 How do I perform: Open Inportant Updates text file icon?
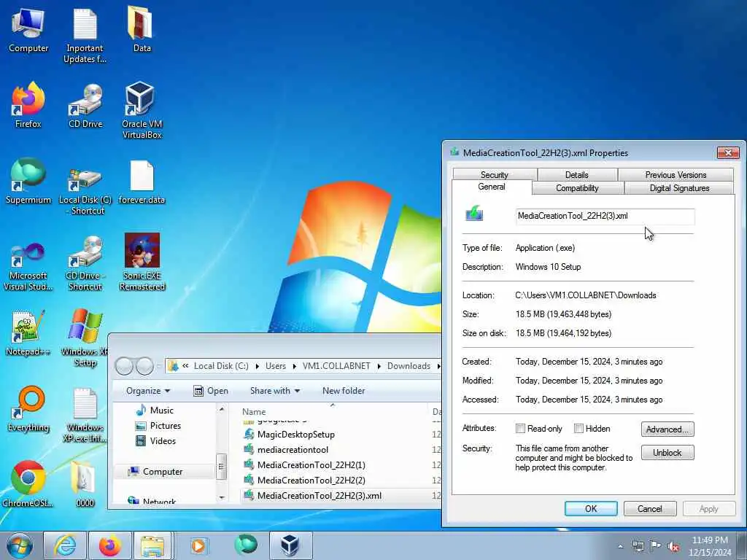(x=85, y=34)
